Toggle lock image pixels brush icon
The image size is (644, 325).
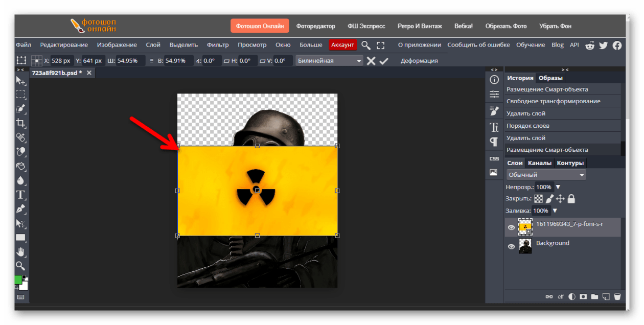550,199
